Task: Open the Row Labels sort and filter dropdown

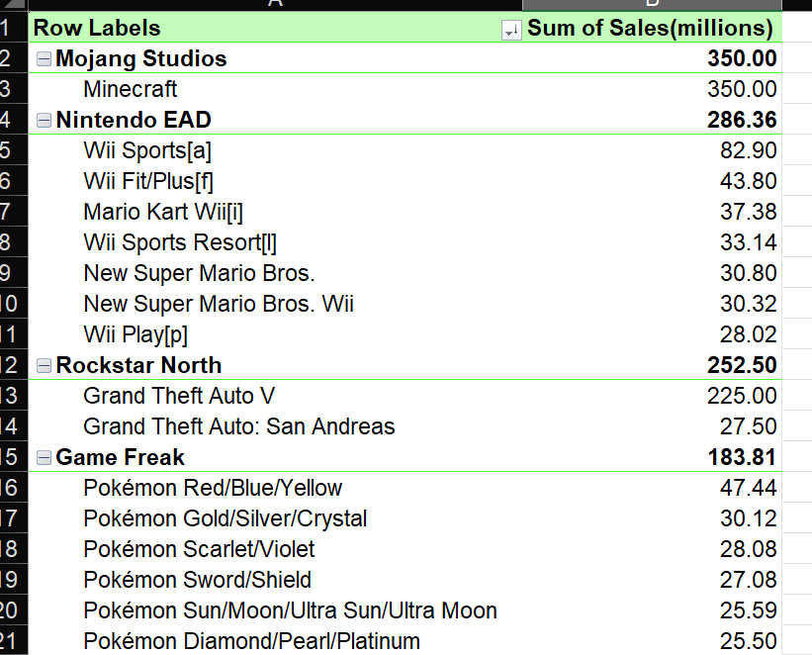Action: 511,31
